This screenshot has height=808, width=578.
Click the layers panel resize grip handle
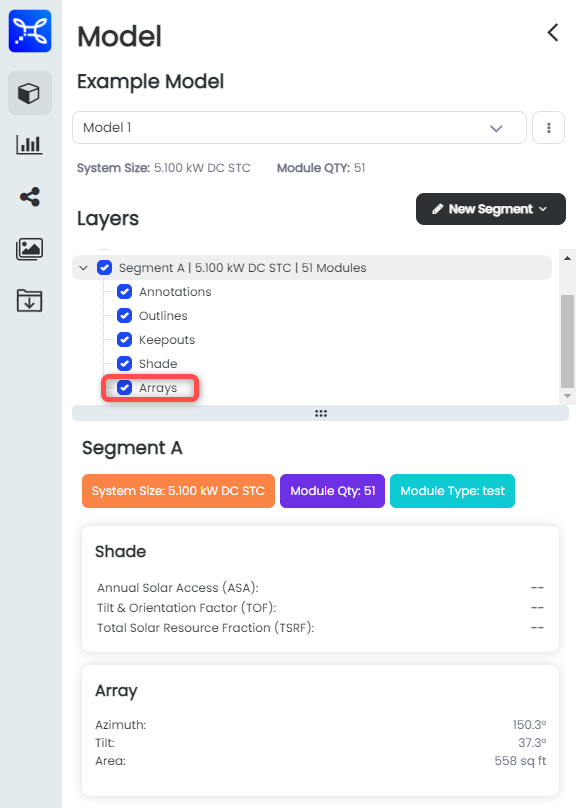pyautogui.click(x=320, y=413)
